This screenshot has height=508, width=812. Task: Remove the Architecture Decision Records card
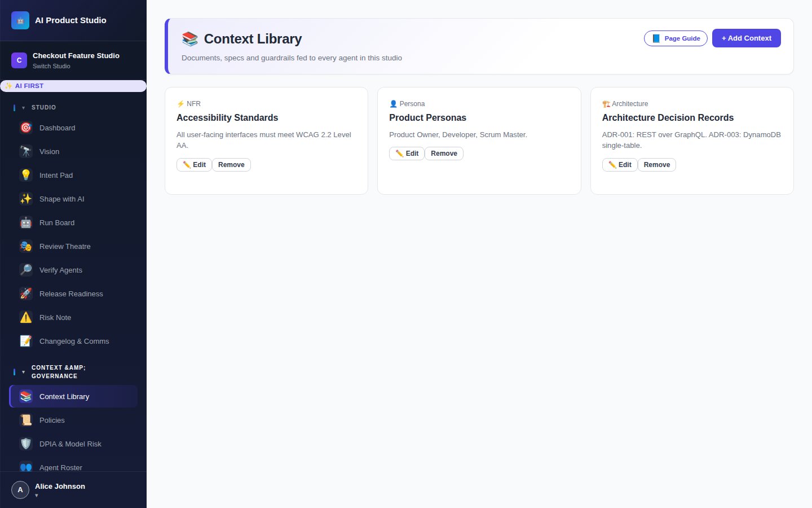point(657,165)
